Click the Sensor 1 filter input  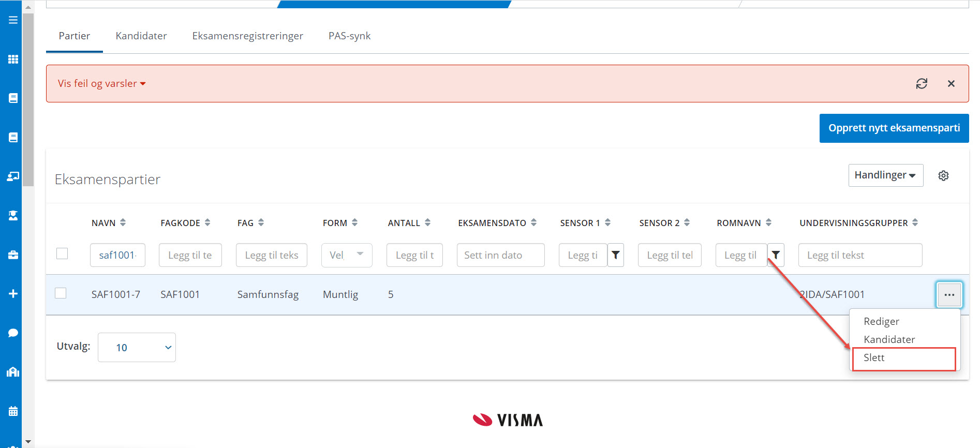point(583,255)
